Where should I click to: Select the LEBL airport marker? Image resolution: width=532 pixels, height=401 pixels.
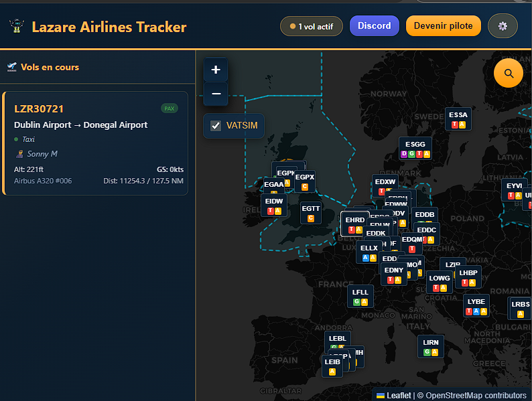tap(338, 339)
